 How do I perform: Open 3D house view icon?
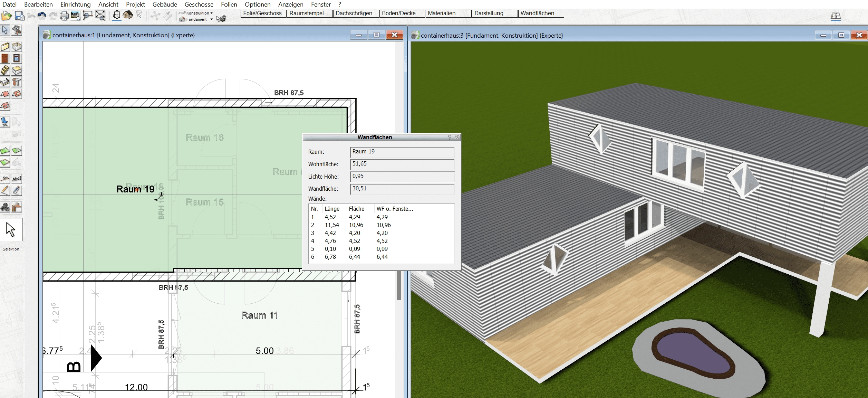pyautogui.click(x=128, y=15)
